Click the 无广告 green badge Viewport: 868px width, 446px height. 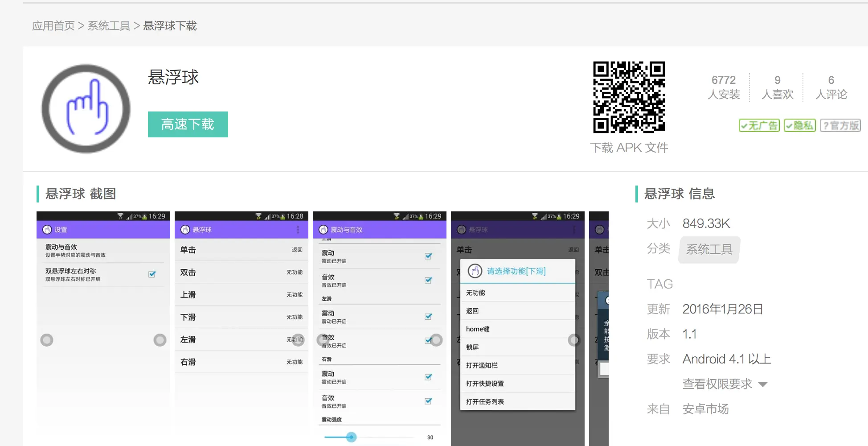point(759,126)
